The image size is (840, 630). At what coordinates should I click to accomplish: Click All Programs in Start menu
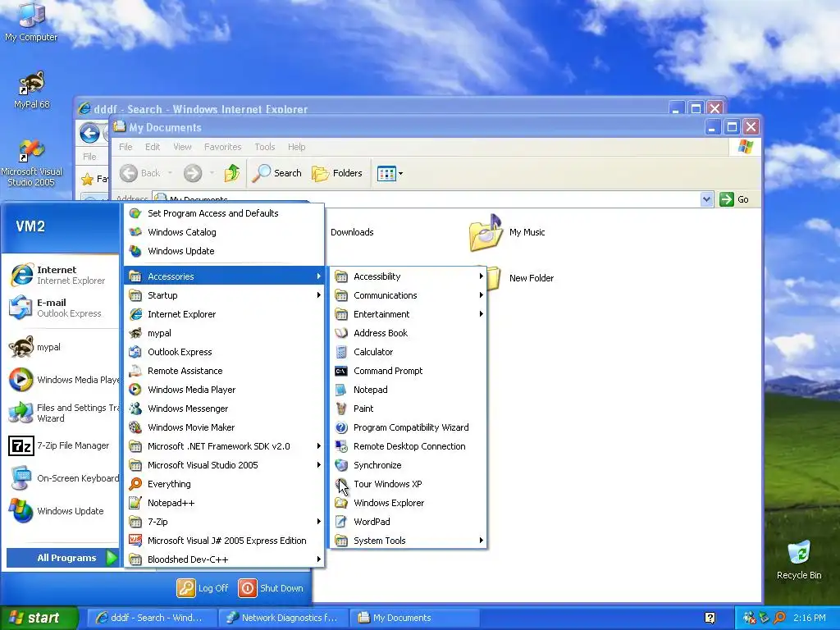(62, 558)
